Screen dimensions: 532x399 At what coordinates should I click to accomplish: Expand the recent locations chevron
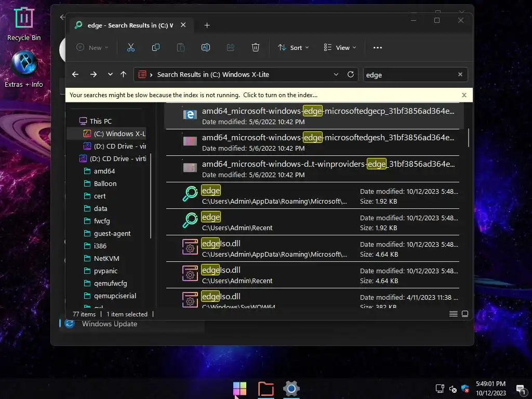click(x=110, y=74)
